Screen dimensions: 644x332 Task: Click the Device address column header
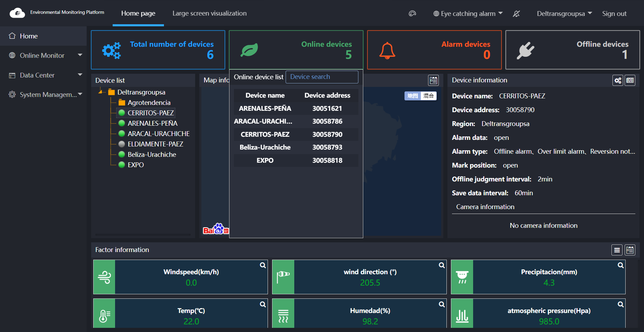(x=327, y=95)
